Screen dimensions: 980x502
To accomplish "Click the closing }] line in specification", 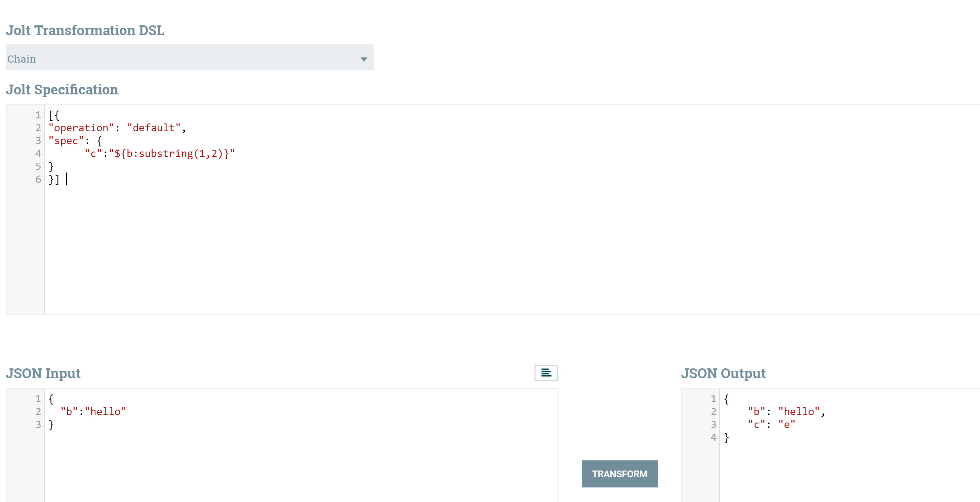I will [x=54, y=179].
